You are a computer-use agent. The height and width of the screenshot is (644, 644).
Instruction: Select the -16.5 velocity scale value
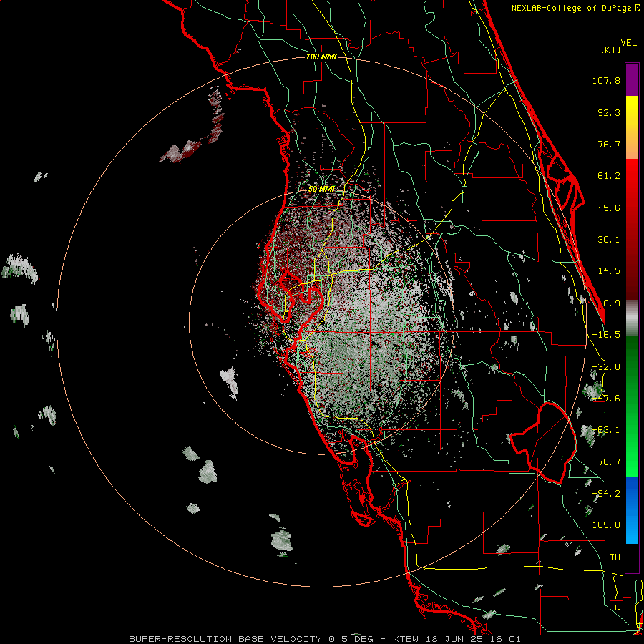coord(606,335)
